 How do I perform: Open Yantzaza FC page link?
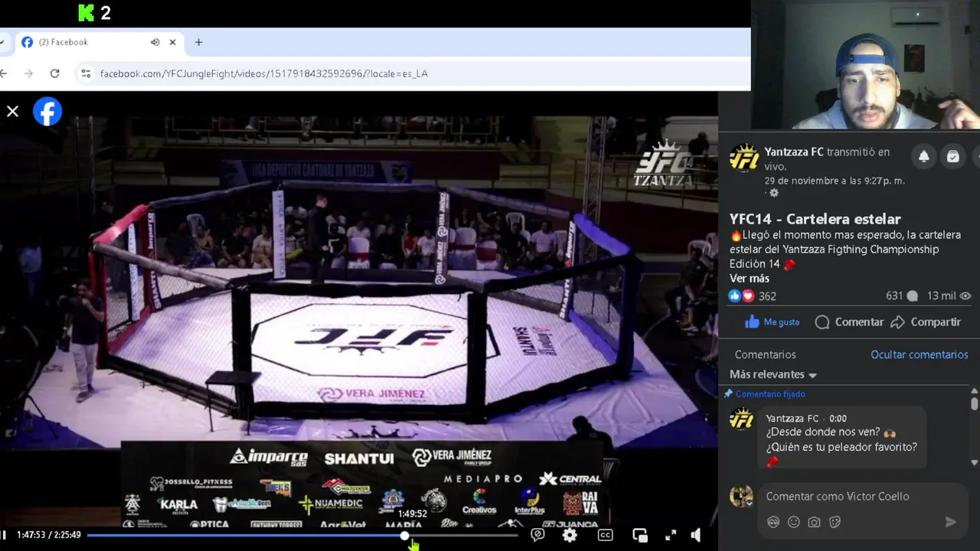point(794,152)
